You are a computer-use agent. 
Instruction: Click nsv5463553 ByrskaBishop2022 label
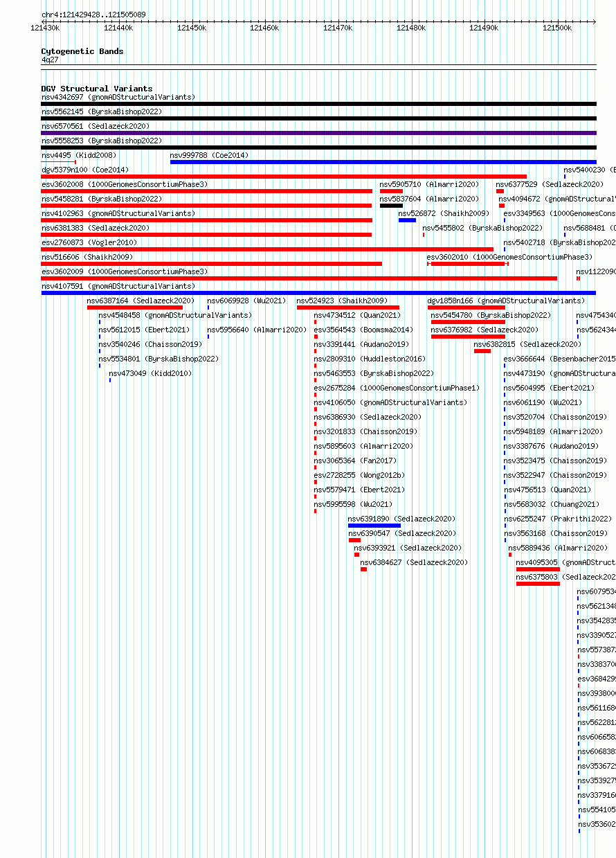point(374,373)
